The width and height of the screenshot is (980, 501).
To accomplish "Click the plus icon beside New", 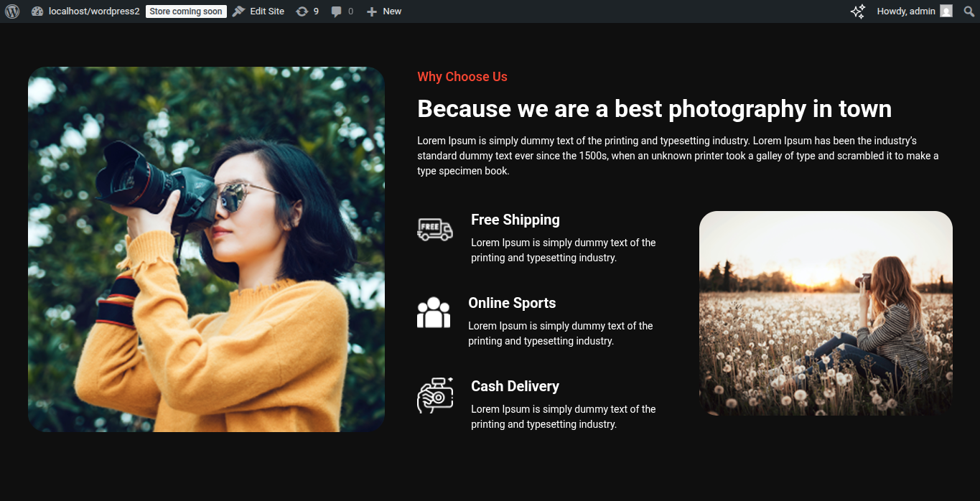I will click(371, 11).
